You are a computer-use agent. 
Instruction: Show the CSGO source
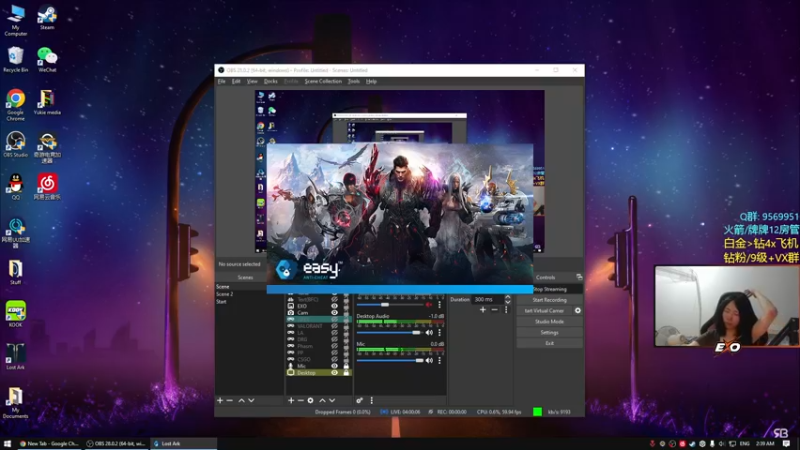(x=334, y=359)
